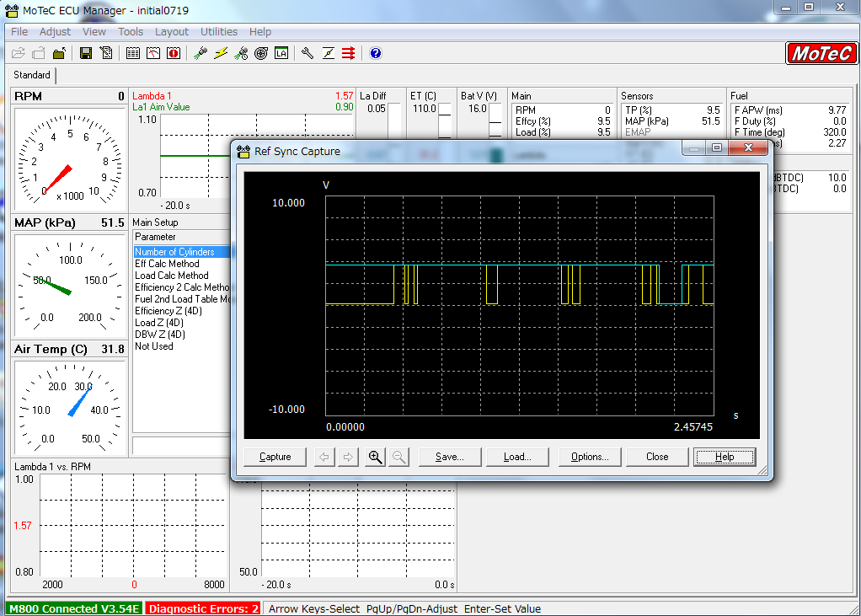This screenshot has width=861, height=616.
Task: Select Efficiency 2 Calc Method parameter
Action: 182,287
